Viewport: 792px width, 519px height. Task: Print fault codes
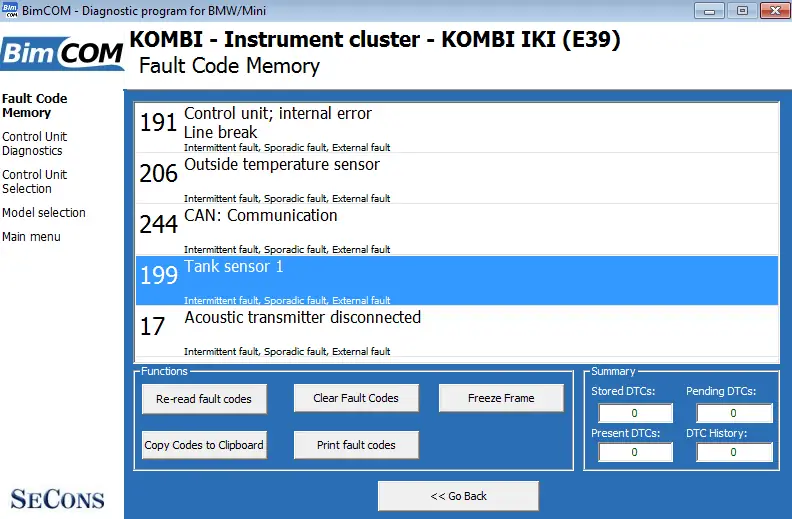[356, 445]
